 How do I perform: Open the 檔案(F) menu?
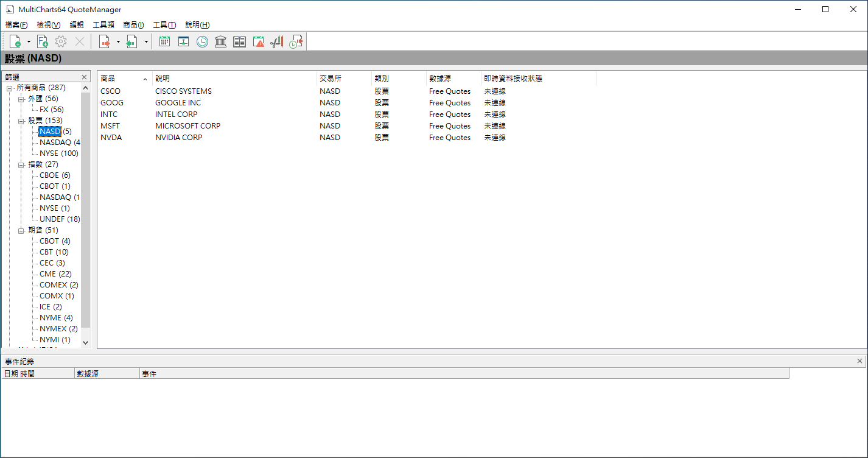point(16,25)
